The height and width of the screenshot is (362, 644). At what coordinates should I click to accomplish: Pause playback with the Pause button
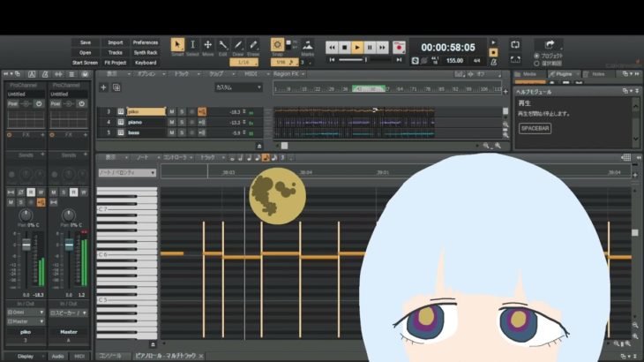pos(370,48)
